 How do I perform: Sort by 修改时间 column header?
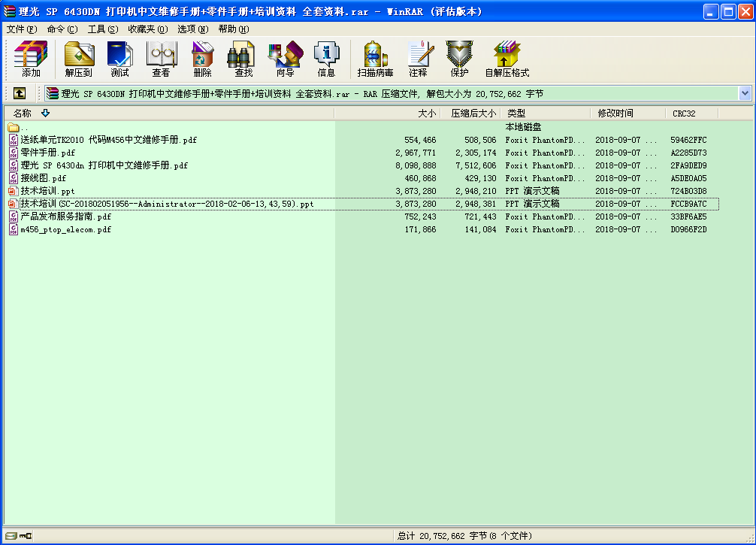tap(628, 114)
